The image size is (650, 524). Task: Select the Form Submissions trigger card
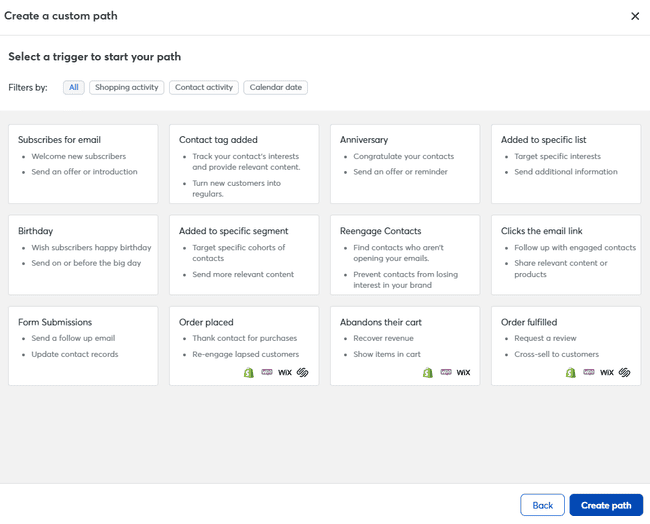point(83,346)
